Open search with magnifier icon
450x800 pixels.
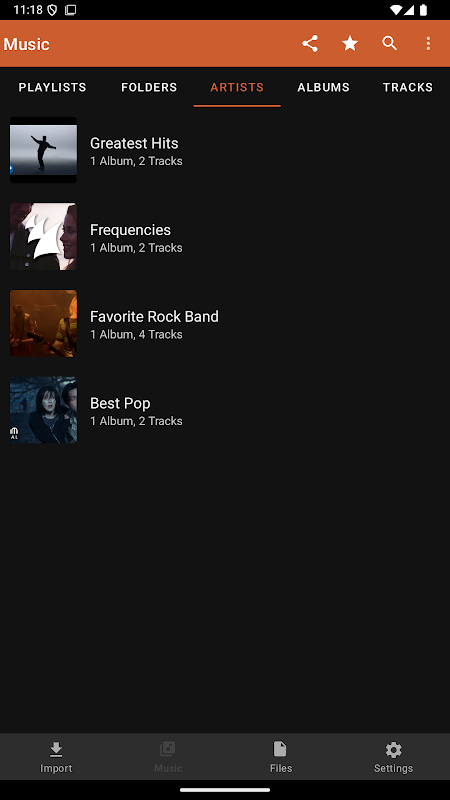(390, 43)
